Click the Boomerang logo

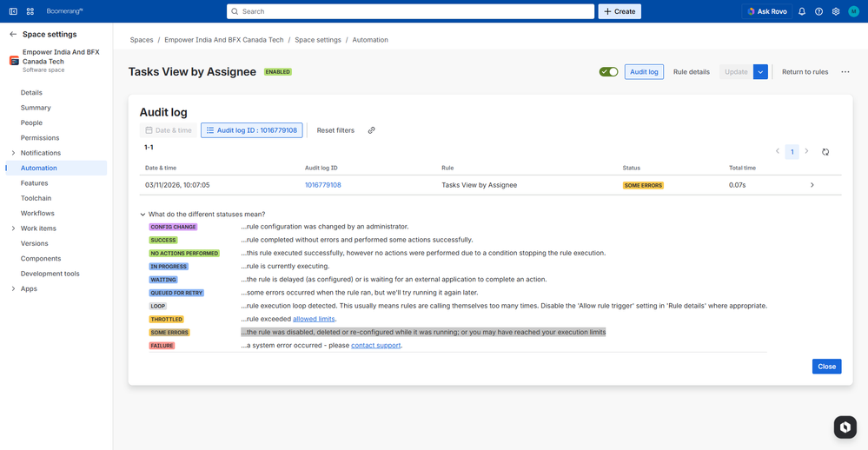(x=64, y=11)
